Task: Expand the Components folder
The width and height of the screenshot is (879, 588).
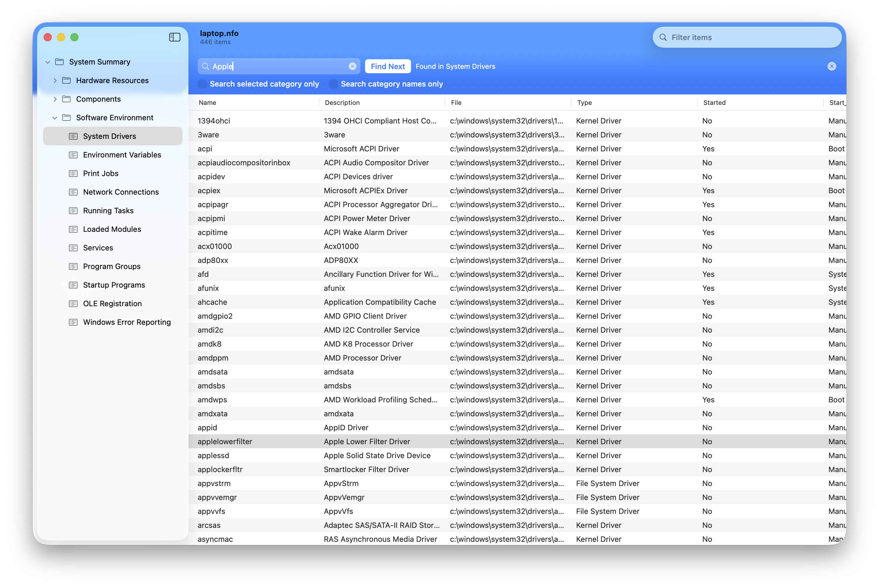Action: [55, 99]
